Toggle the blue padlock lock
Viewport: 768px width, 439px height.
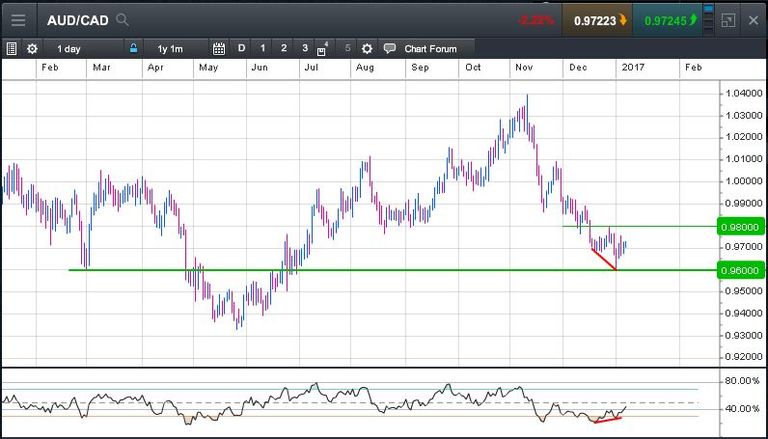pyautogui.click(x=133, y=48)
